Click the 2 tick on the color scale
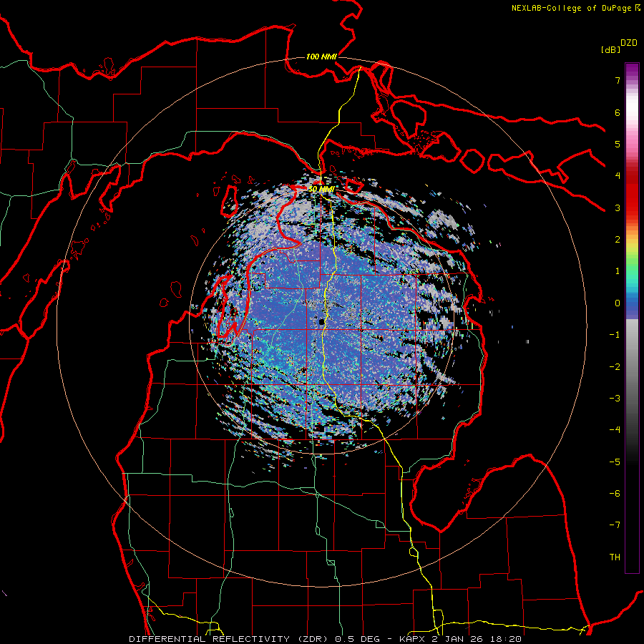Image resolution: width=644 pixels, height=644 pixels. pyautogui.click(x=618, y=240)
